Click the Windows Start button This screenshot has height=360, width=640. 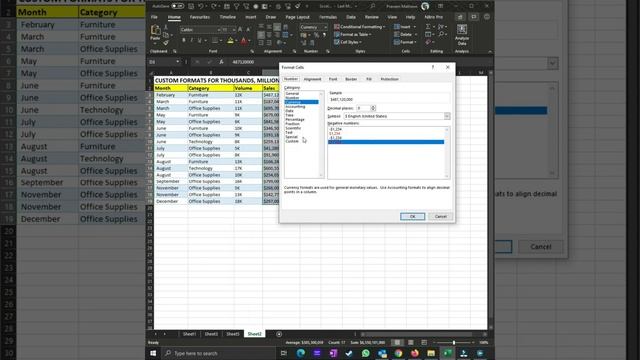(x=153, y=353)
